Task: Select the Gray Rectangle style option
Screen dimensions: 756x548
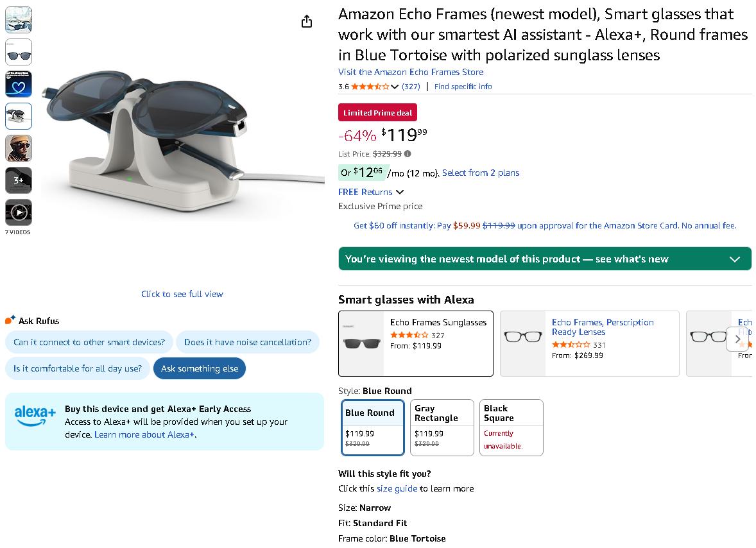Action: 442,427
